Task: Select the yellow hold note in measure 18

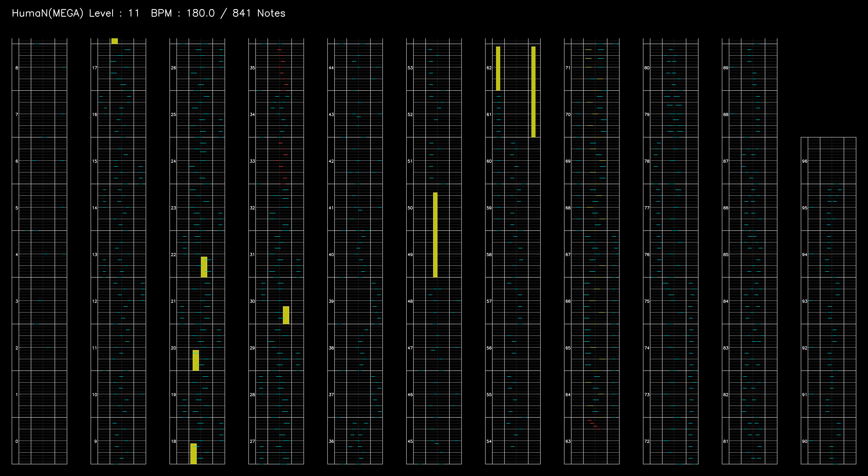Action: [193, 454]
